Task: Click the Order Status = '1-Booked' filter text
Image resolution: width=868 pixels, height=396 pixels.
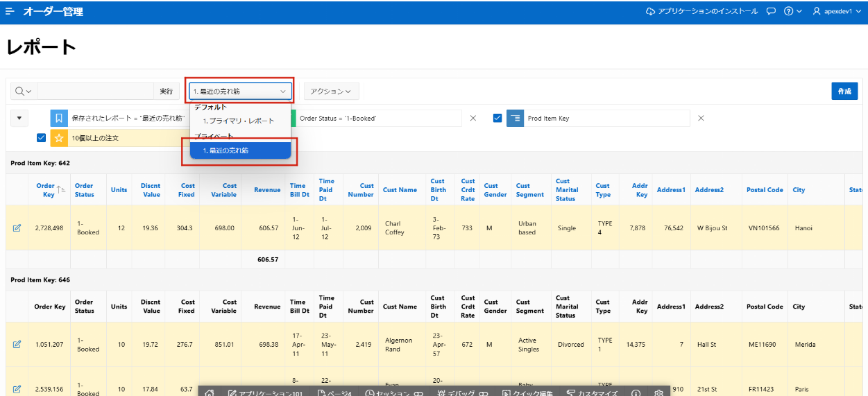Action: tap(338, 119)
